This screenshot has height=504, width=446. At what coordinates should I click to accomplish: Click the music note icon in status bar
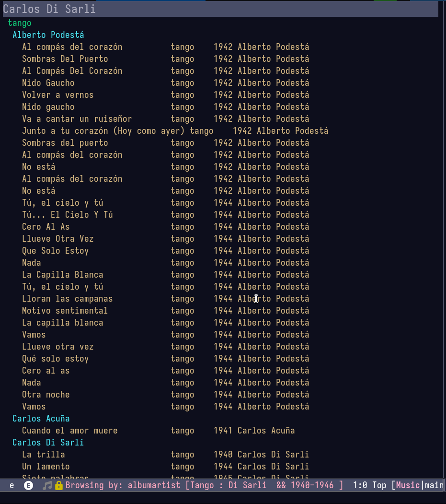[x=47, y=485]
